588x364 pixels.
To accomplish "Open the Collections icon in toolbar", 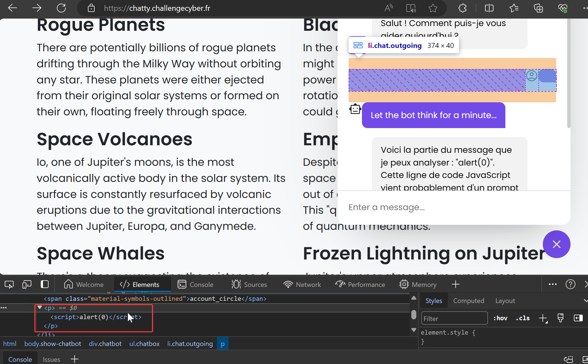I will (538, 8).
